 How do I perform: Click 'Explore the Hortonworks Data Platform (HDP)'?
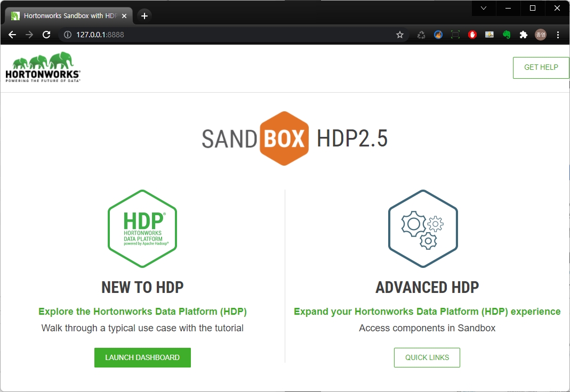pos(142,312)
